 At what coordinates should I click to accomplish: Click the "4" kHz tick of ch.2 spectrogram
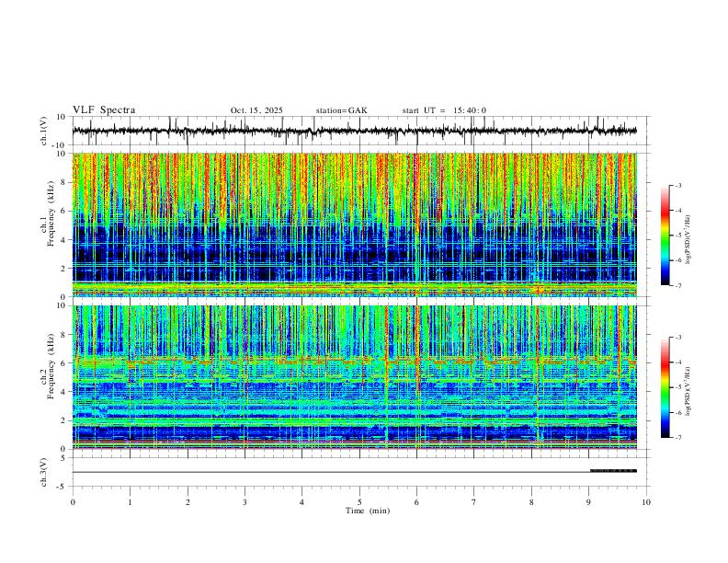pyautogui.click(x=64, y=392)
